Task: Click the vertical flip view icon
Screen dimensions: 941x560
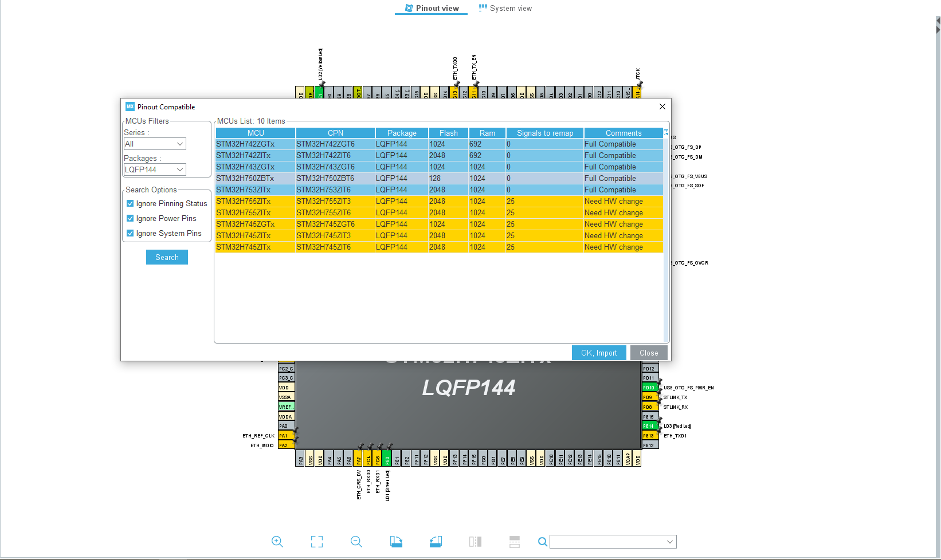Action: (475, 542)
